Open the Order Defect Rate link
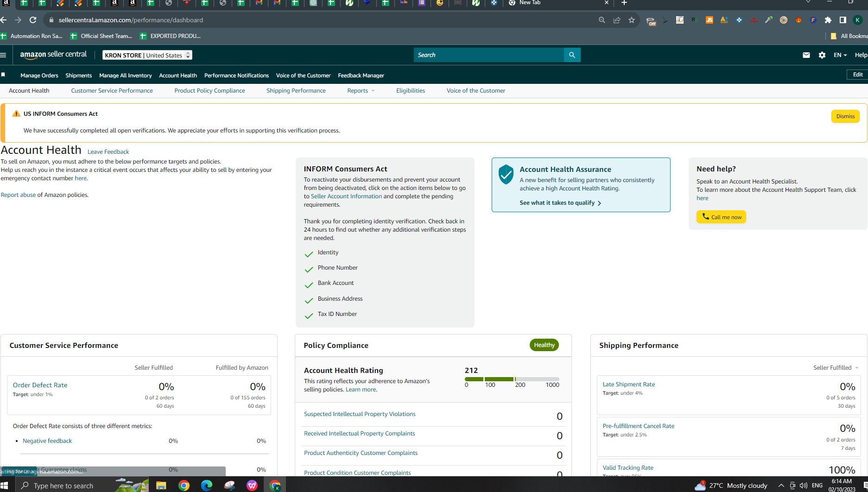 click(x=40, y=385)
